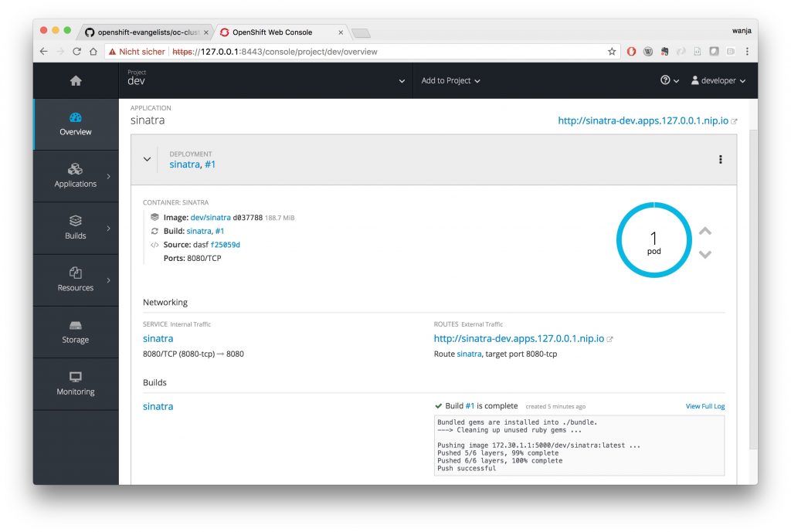Open the Resources sidebar section

pos(76,280)
